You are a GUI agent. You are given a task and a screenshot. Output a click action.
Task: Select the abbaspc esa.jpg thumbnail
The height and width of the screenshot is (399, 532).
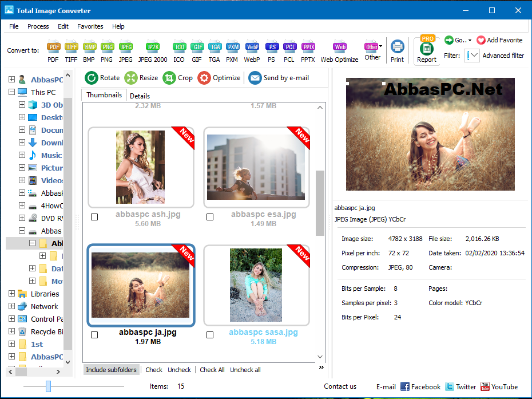[256, 167]
